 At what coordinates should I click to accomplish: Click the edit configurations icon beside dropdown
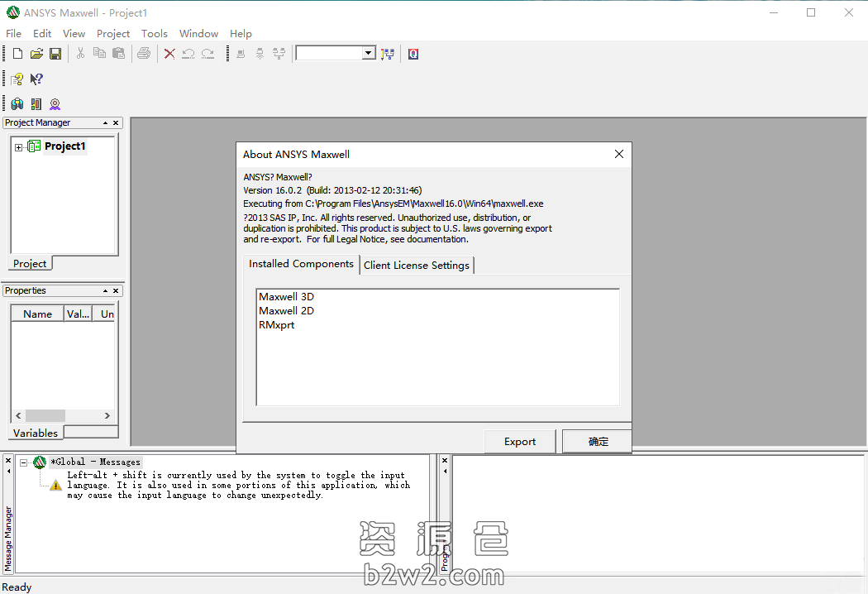(388, 54)
